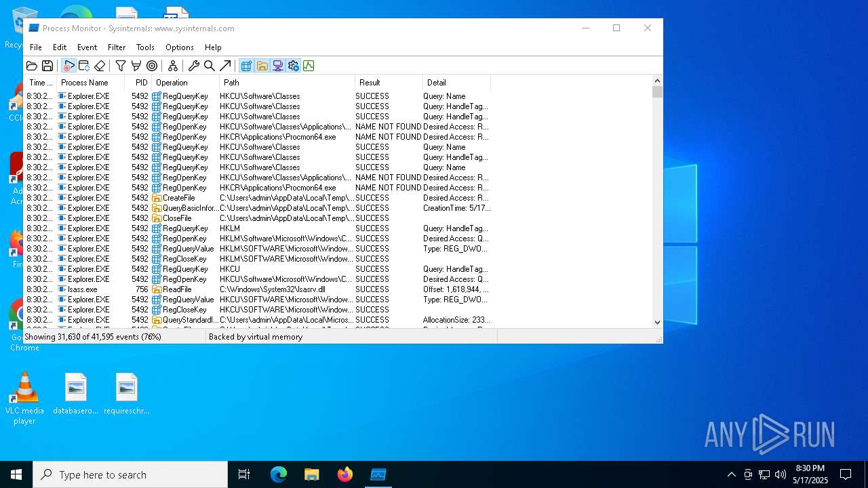
Task: Toggle Show Network Activity filter
Action: (x=277, y=66)
